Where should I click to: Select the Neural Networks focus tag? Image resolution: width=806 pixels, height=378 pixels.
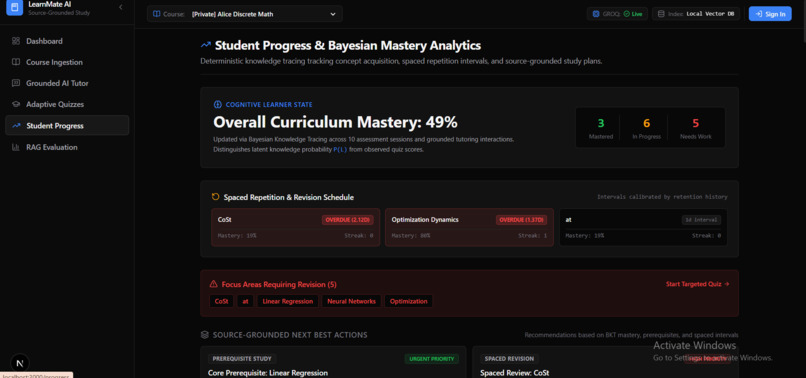point(351,301)
